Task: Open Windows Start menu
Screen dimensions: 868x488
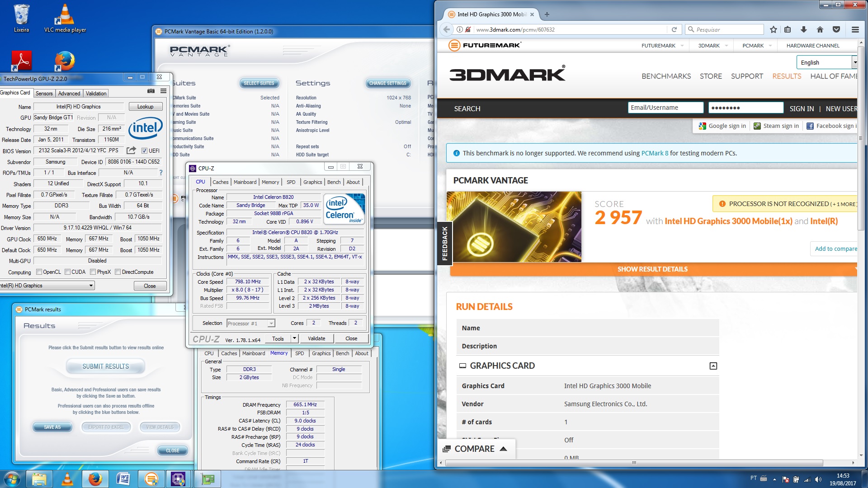Action: (12, 479)
